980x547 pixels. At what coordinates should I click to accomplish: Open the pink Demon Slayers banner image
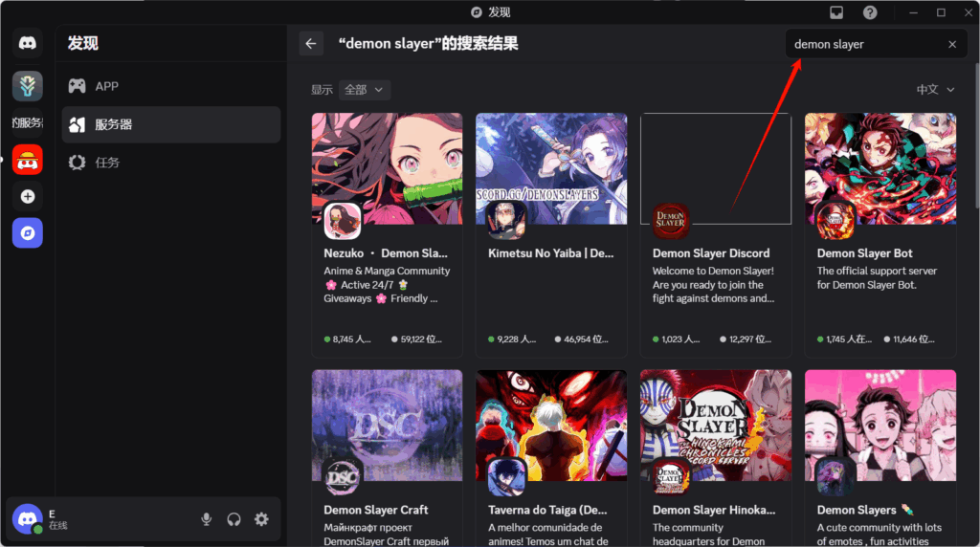[880, 426]
